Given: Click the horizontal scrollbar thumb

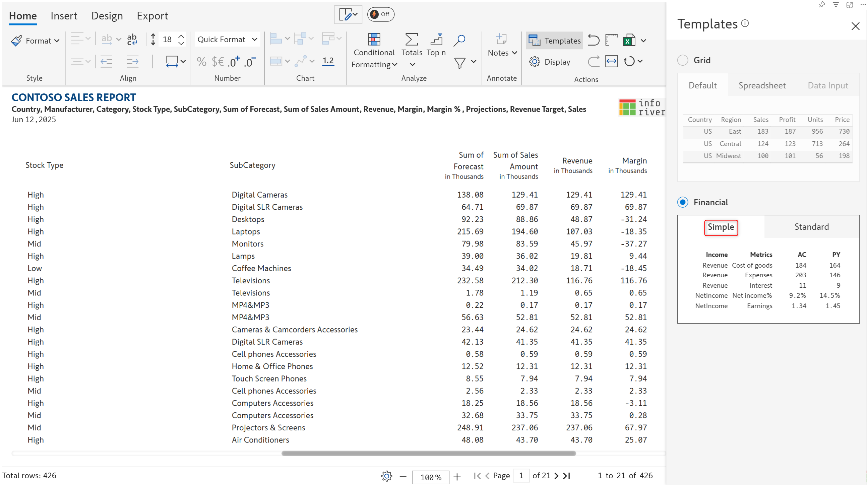Looking at the screenshot, I should [x=428, y=454].
